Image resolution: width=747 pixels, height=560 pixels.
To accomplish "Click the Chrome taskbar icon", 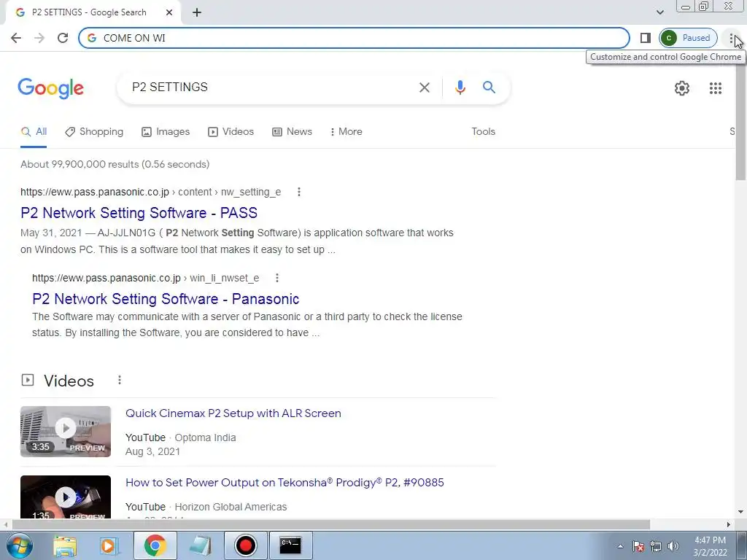I will (155, 545).
